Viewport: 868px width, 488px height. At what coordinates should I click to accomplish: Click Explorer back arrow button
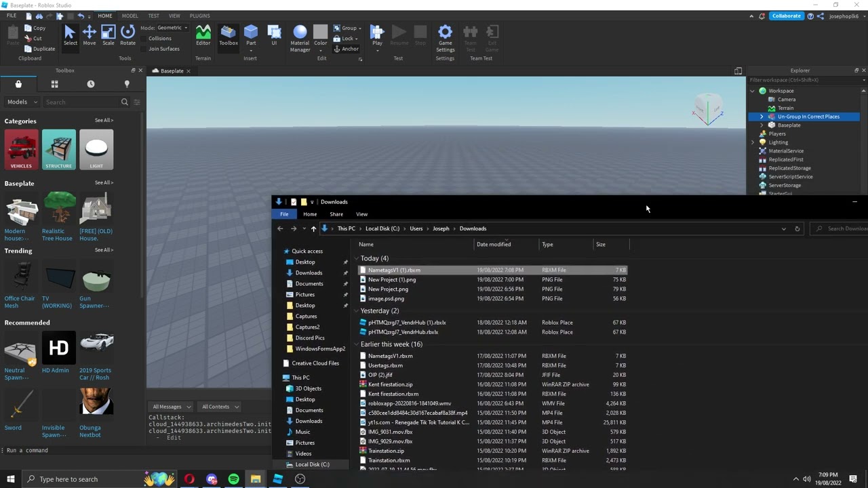click(x=280, y=228)
